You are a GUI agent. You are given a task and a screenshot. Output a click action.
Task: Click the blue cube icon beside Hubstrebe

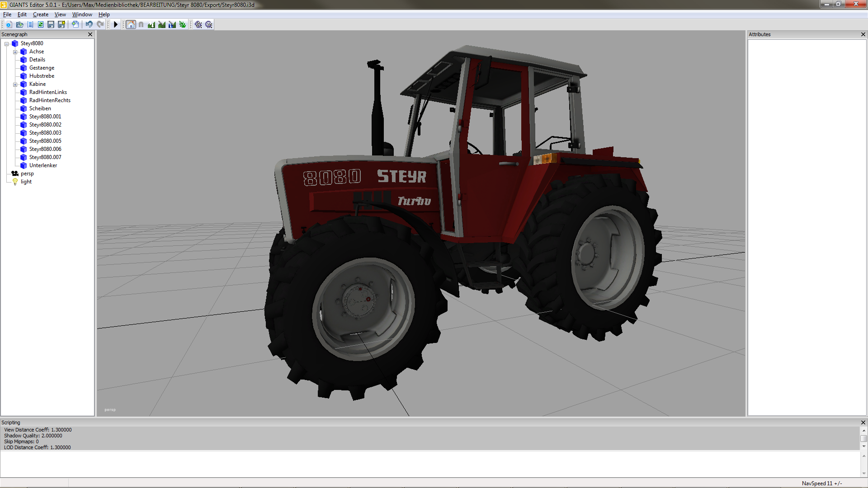pyautogui.click(x=24, y=76)
